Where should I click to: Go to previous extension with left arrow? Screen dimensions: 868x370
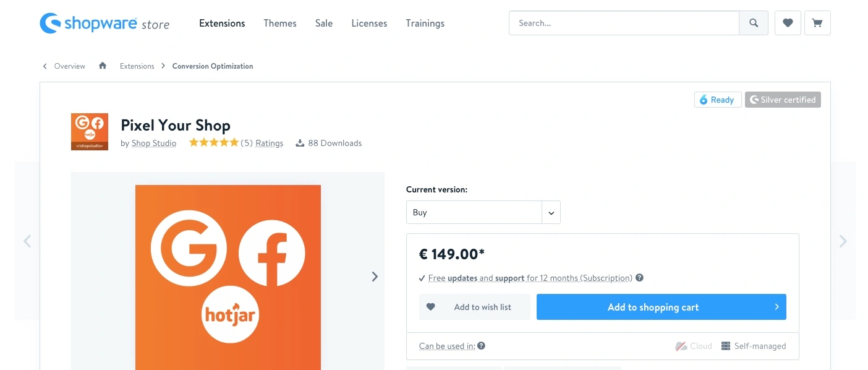pos(27,241)
